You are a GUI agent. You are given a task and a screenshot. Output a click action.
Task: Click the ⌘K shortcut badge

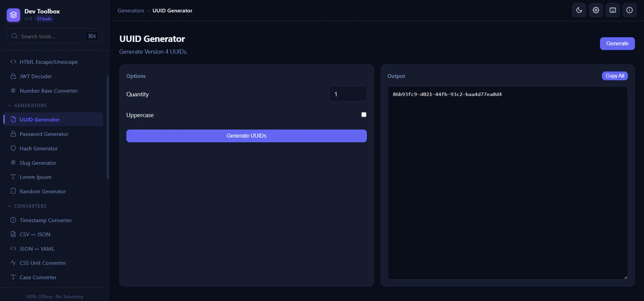pyautogui.click(x=92, y=36)
